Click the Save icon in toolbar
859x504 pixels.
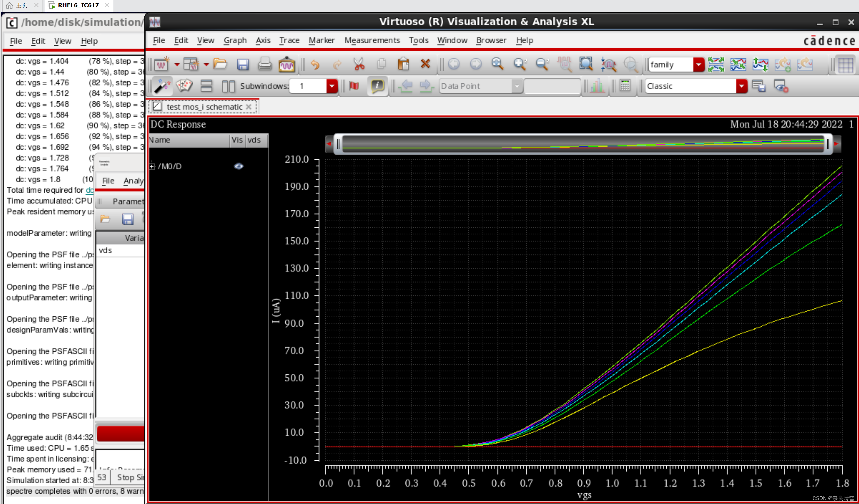242,64
